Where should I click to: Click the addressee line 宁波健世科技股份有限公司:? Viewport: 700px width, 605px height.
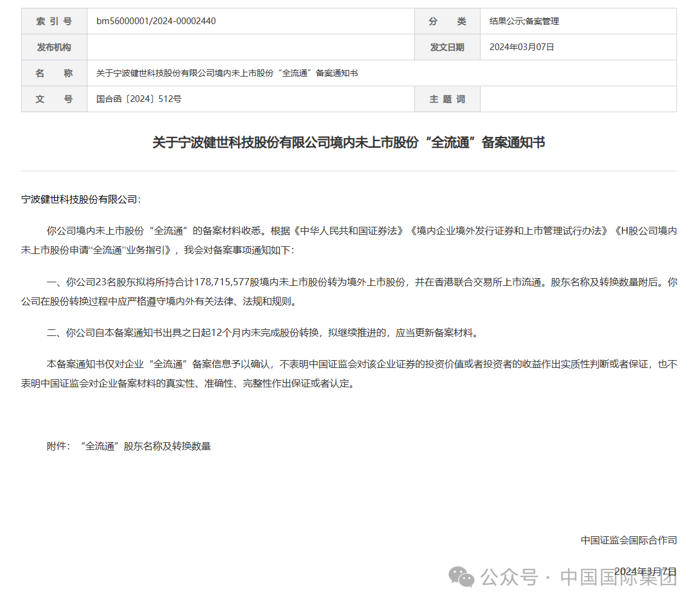[x=81, y=199]
